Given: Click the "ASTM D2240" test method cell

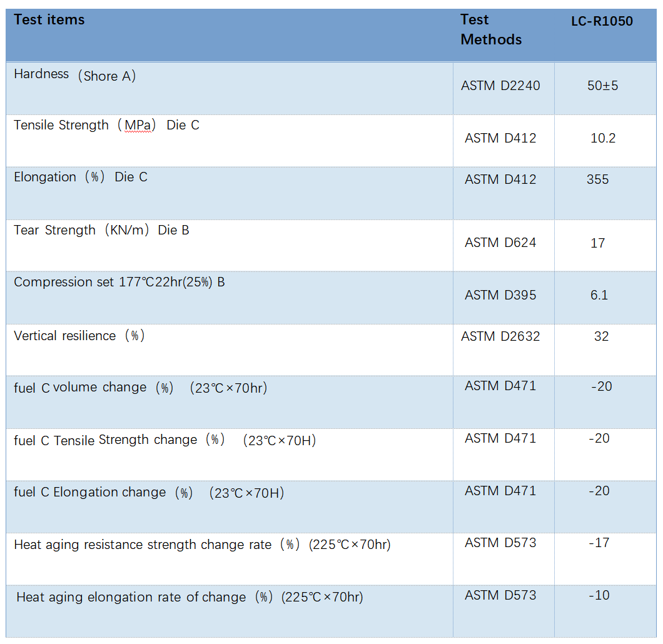Looking at the screenshot, I should point(500,86).
